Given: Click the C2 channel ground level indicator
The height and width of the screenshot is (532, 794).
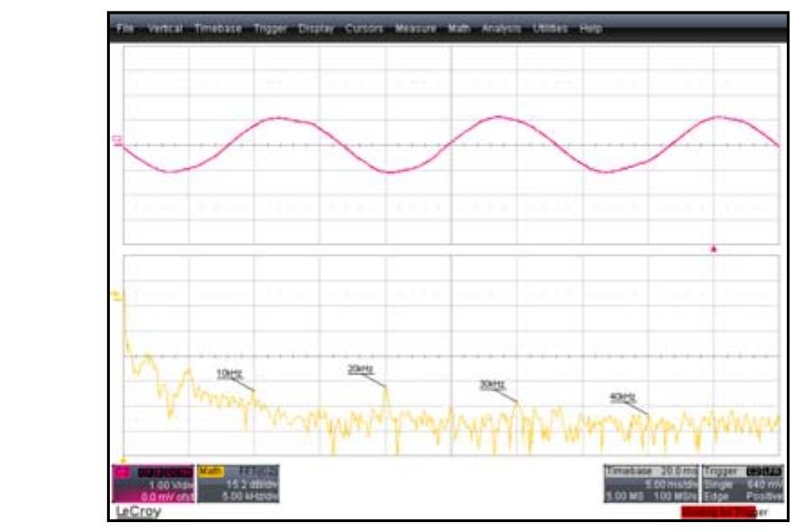Looking at the screenshot, I should [x=116, y=140].
